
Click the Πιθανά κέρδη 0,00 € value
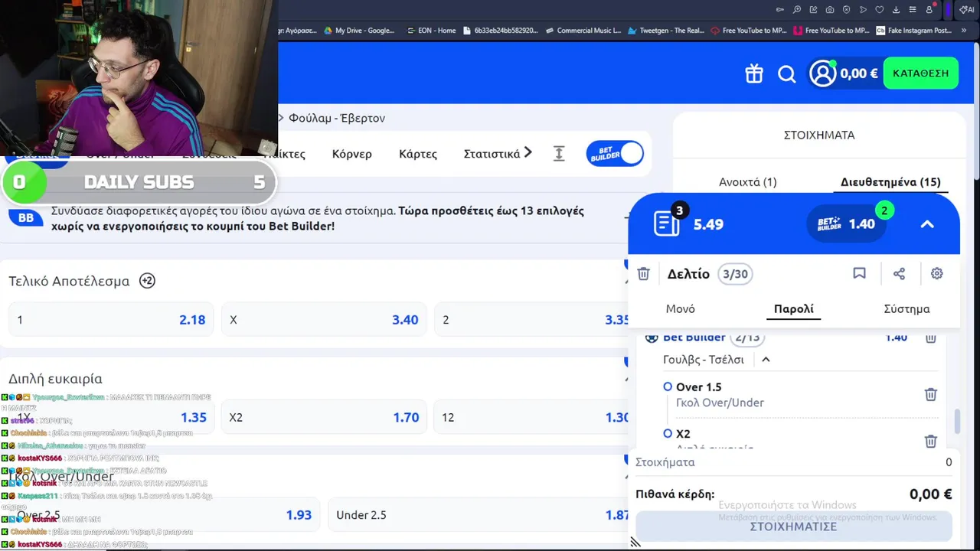pos(931,494)
